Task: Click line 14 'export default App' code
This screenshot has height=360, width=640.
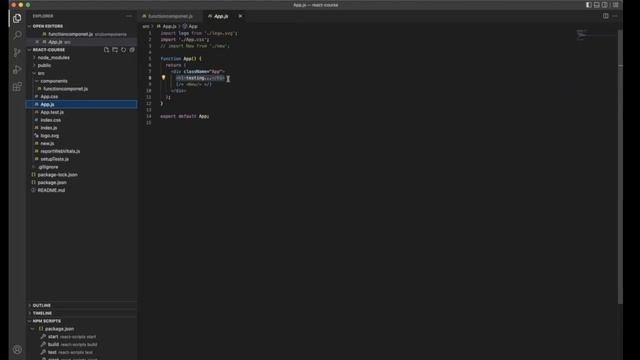Action: click(184, 116)
